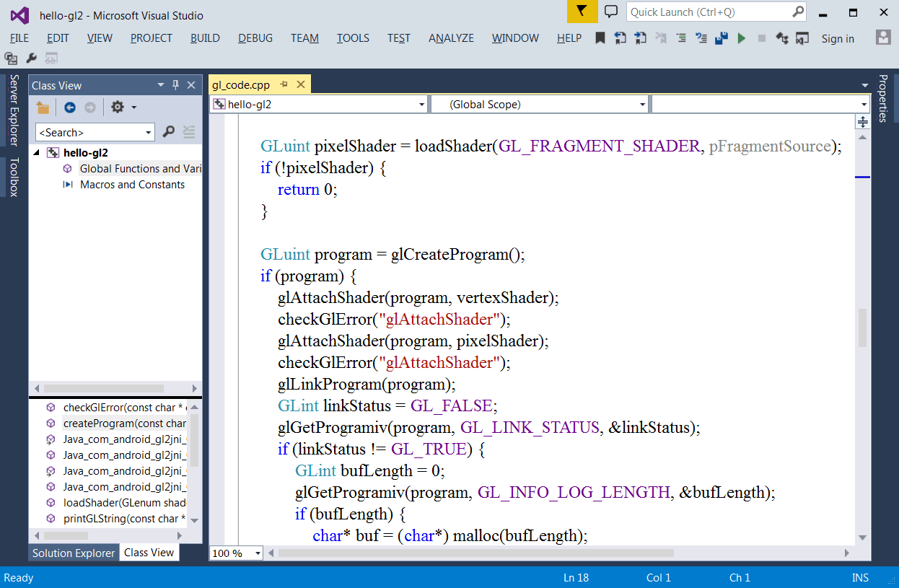
Task: Open the empty members dropdown in editor
Action: 864,105
